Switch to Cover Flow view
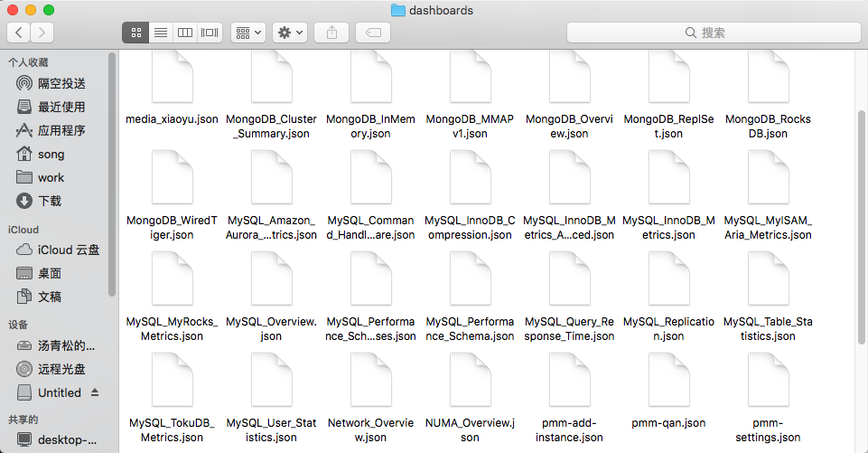The image size is (868, 453). [x=210, y=33]
